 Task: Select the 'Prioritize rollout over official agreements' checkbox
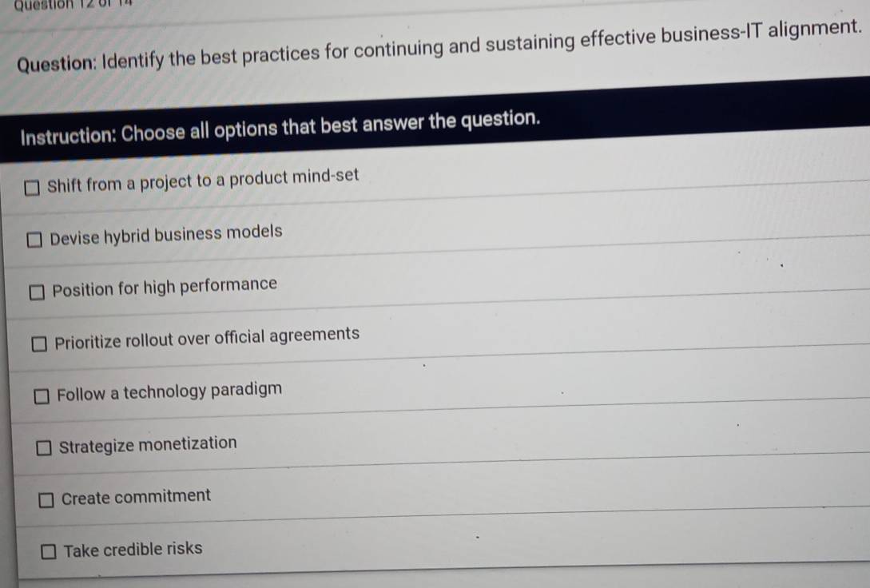coord(41,344)
